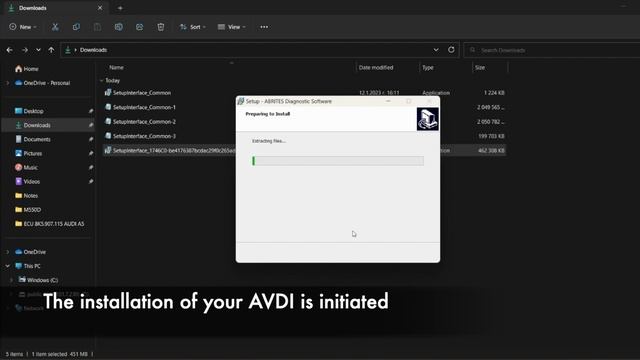Go up one folder level arrow
This screenshot has width=640, height=360.
(51, 50)
